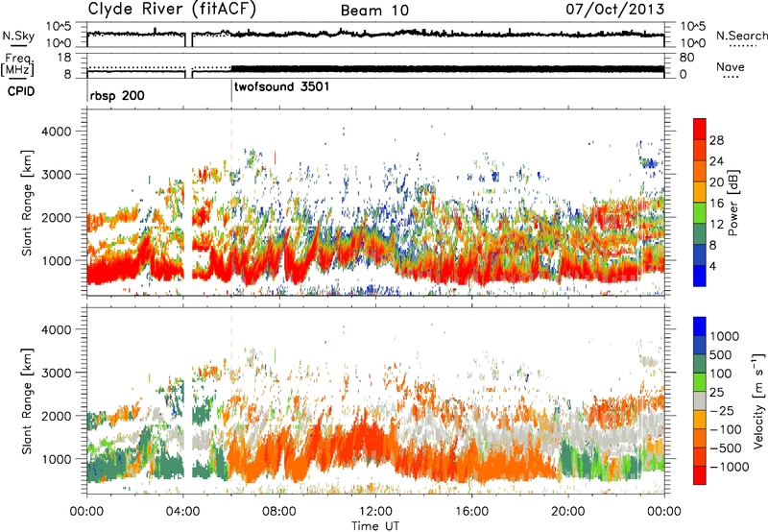
Task: Select the "twofsound 3501" CPID annotation
Action: pyautogui.click(x=281, y=87)
